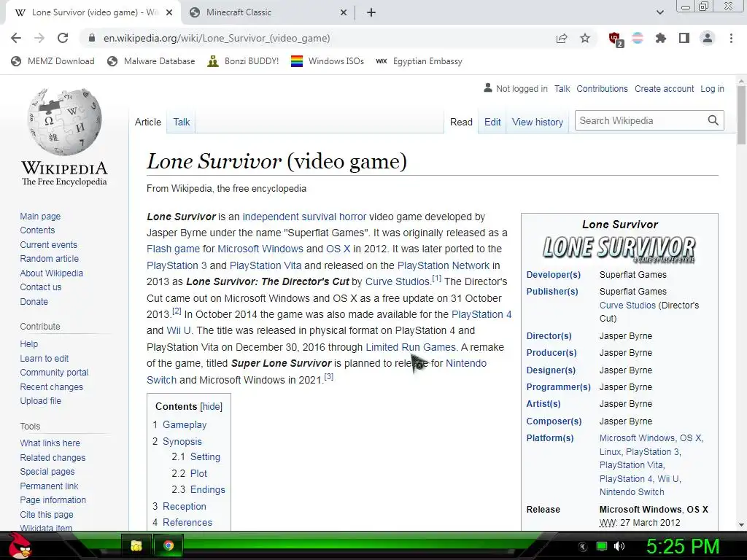Open Create account link
Image resolution: width=747 pixels, height=560 pixels.
tap(664, 88)
